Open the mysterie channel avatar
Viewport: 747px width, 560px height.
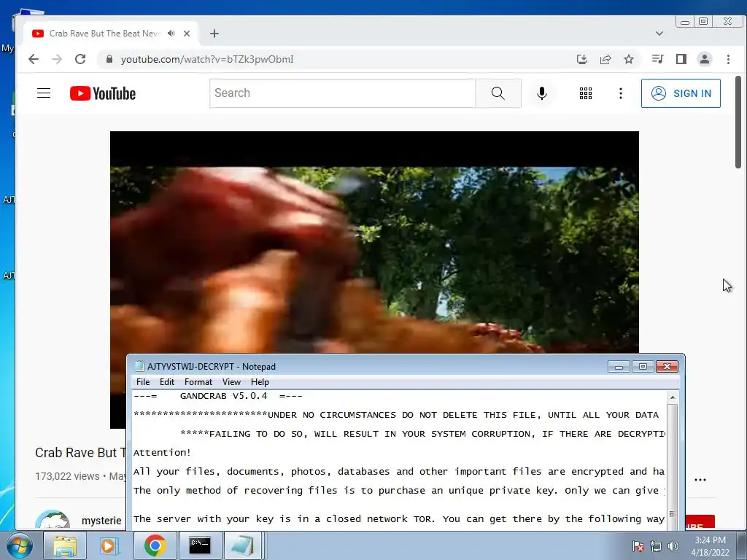53,520
